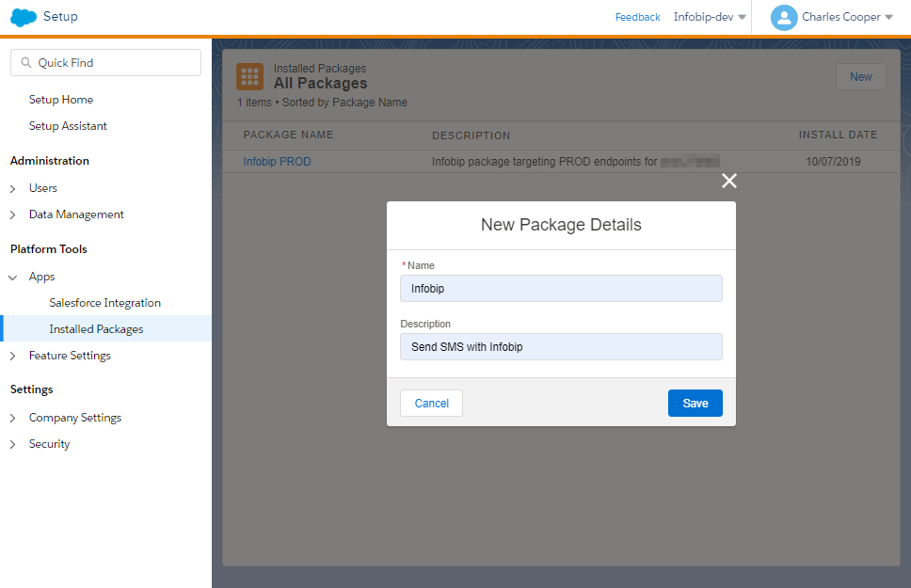Open Setup Home in sidebar
The height and width of the screenshot is (588, 911).
[x=61, y=100]
